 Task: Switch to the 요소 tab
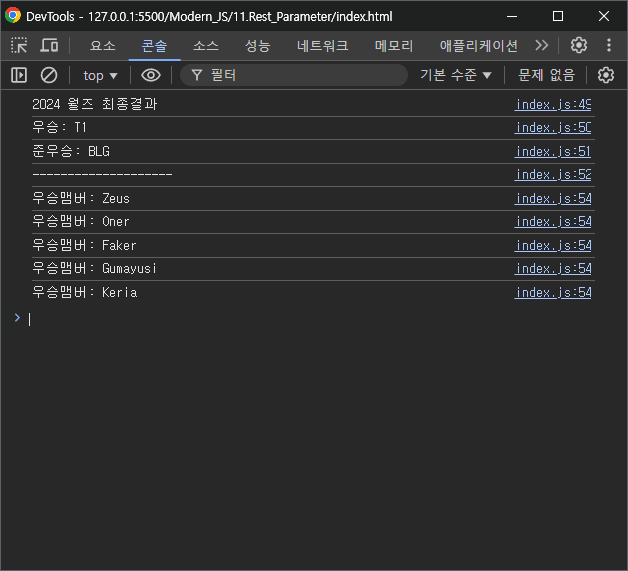point(103,46)
